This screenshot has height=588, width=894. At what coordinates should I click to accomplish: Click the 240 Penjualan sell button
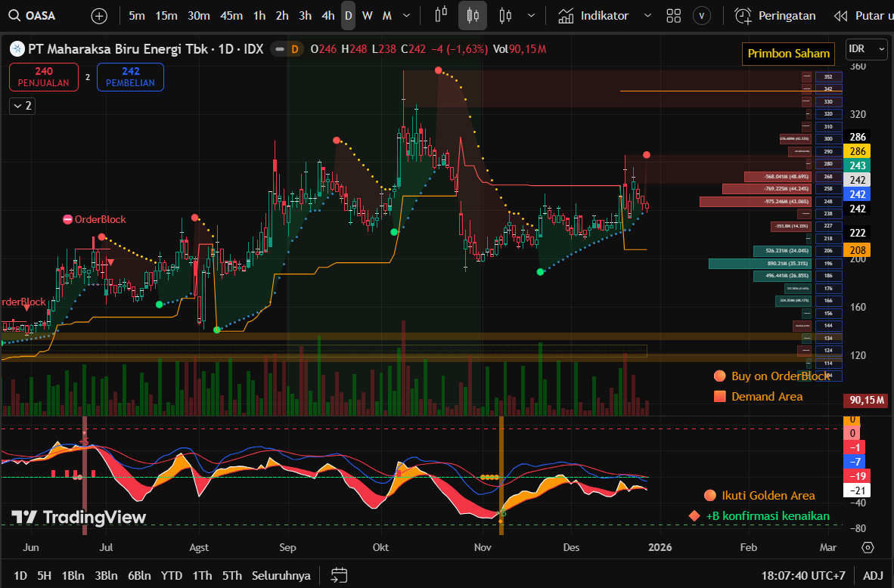click(44, 77)
